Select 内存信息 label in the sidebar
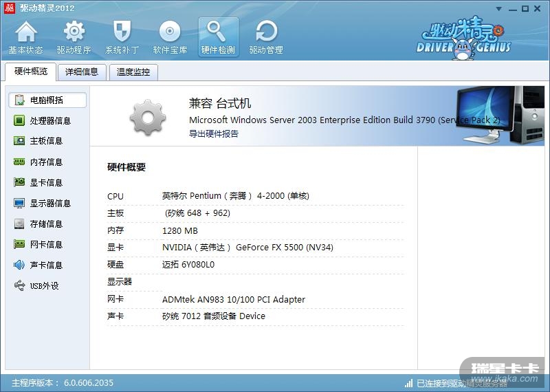The height and width of the screenshot is (392, 550). 46,162
